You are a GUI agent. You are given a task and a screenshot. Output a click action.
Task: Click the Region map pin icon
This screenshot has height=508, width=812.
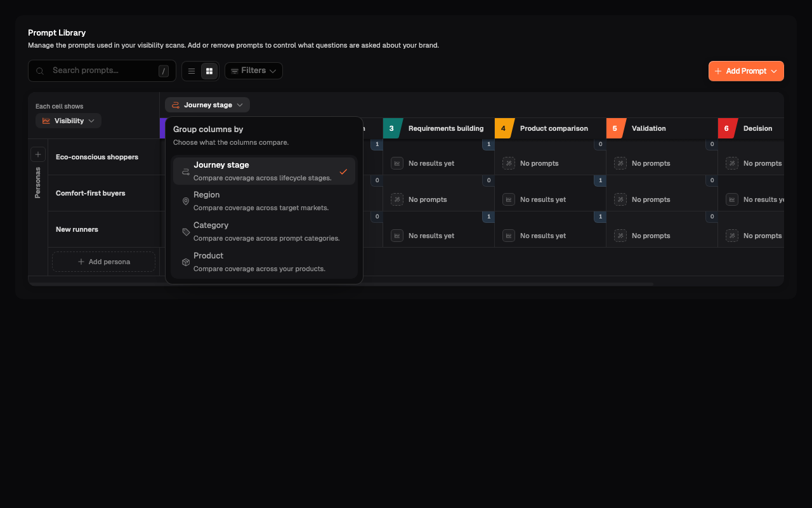pos(186,201)
